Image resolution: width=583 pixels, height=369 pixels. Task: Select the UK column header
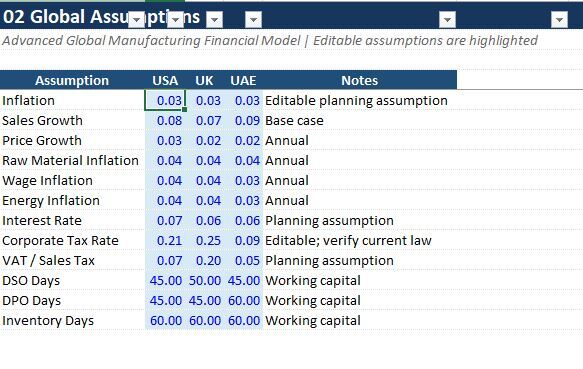pyautogui.click(x=204, y=80)
